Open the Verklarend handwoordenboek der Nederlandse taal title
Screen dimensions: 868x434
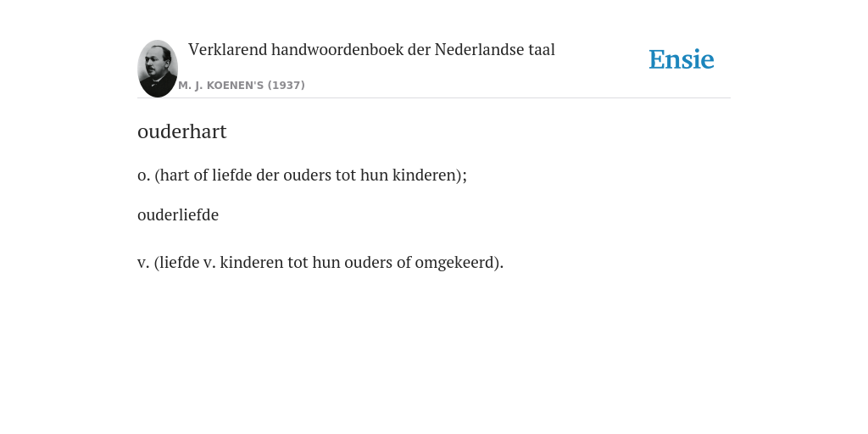(x=371, y=50)
